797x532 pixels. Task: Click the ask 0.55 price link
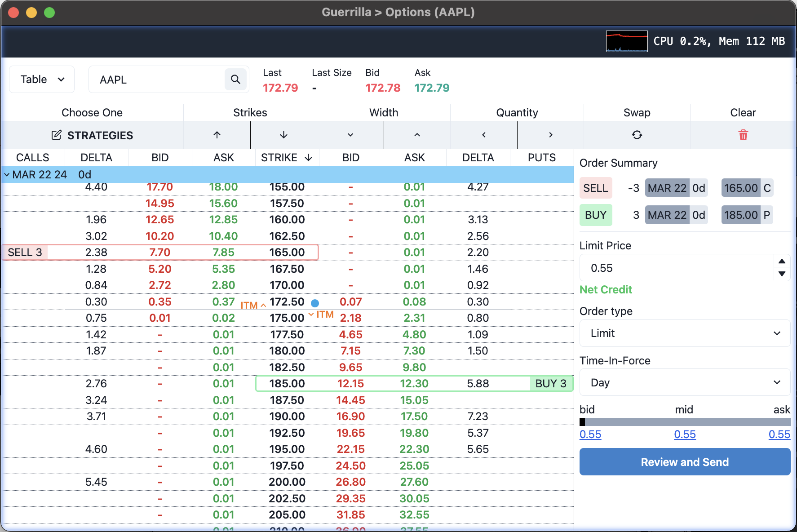(779, 434)
